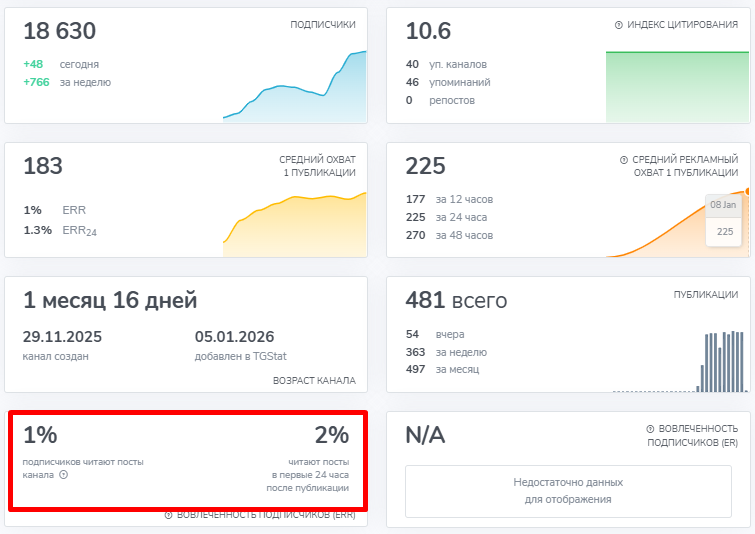Screen dimensions: 755x534
Task: Click info icon next to Средний рекламный охват
Action: [x=624, y=159]
